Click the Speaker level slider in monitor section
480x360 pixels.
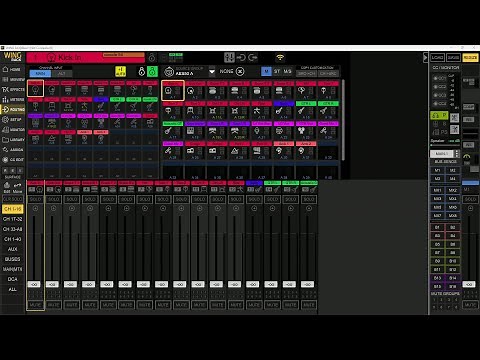[445, 145]
